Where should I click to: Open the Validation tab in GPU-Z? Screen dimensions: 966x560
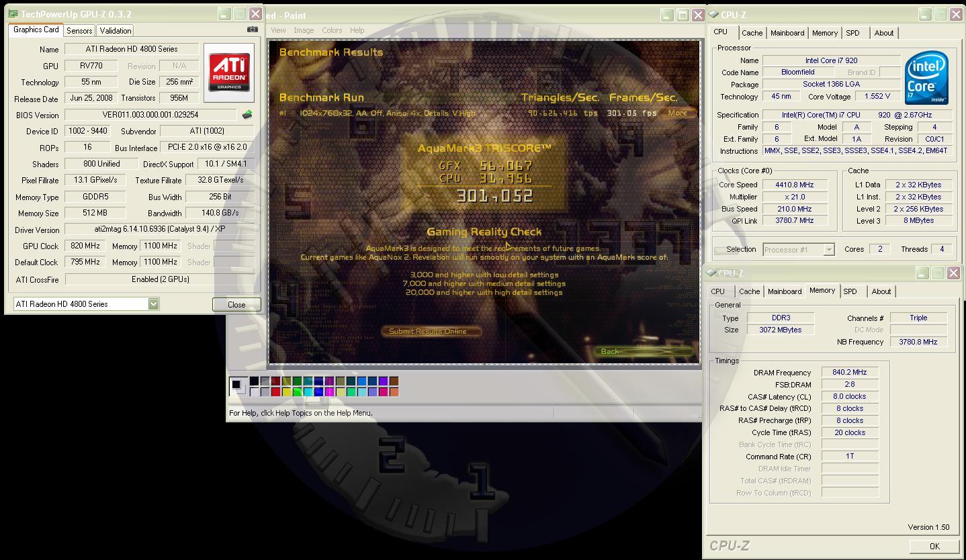(x=116, y=31)
